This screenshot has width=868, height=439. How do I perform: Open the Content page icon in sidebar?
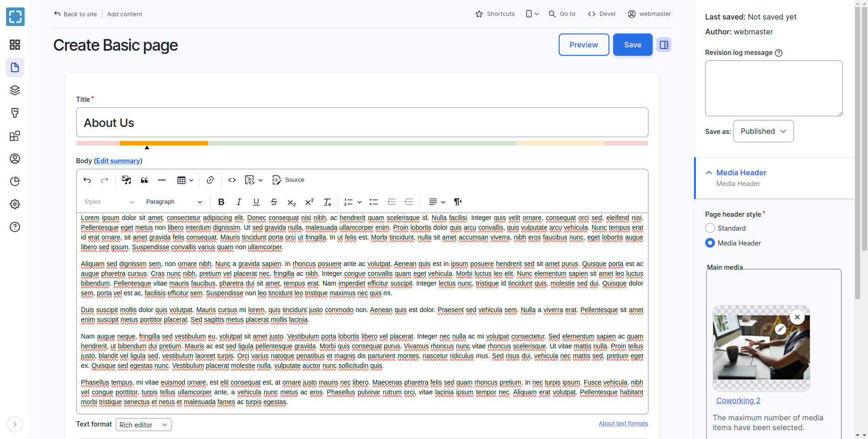[15, 67]
